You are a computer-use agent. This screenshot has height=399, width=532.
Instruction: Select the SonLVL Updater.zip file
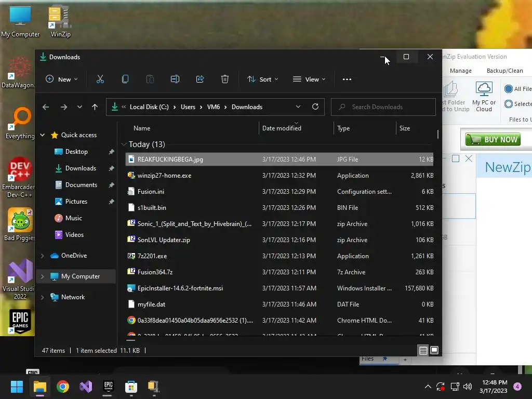279,240
